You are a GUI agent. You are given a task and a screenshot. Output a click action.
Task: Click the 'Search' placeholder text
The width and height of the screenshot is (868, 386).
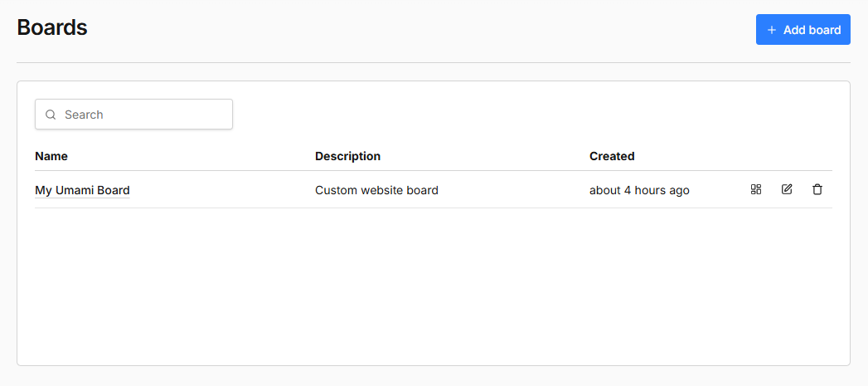pos(84,115)
